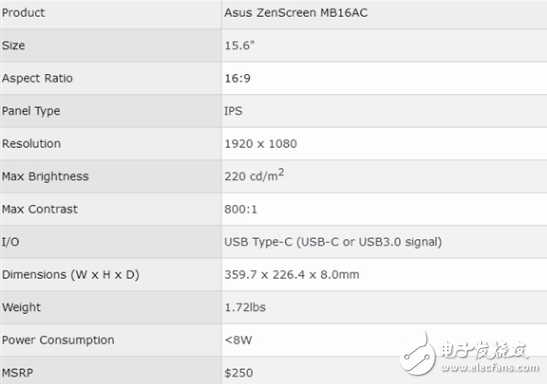The height and width of the screenshot is (384, 547).
Task: Click the 359.7 x 226.4 x 8.0mm dimensions
Action: tap(292, 275)
